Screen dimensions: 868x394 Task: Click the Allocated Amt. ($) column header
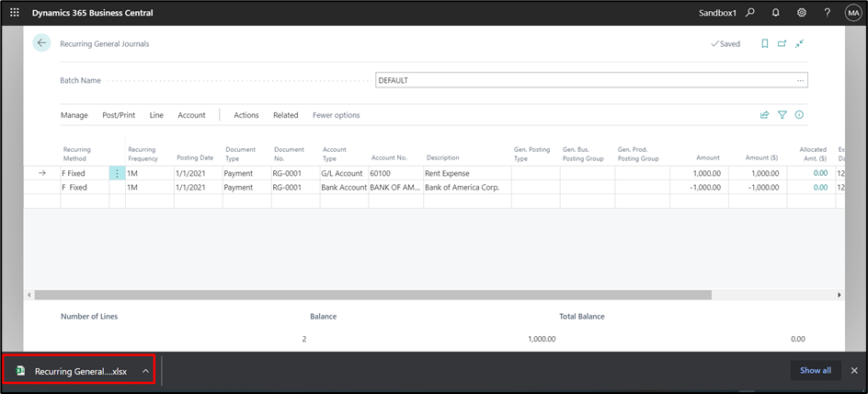pyautogui.click(x=813, y=154)
